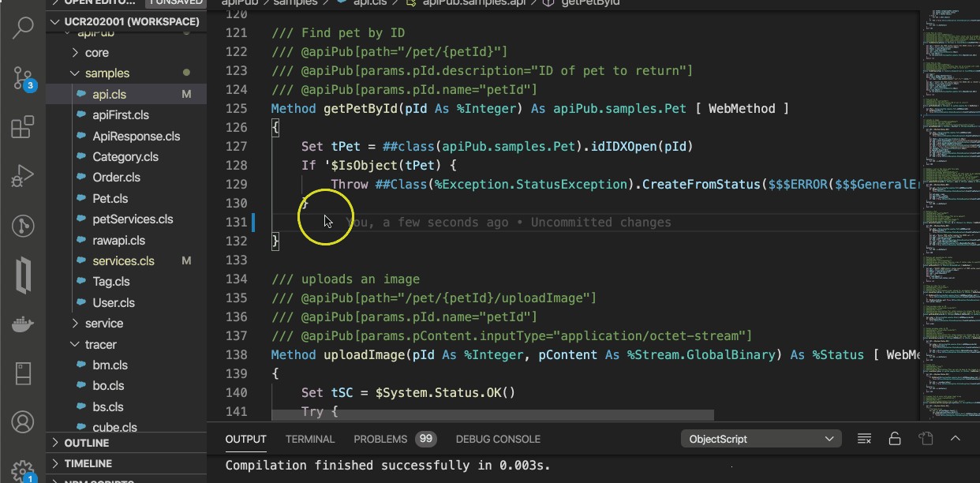The width and height of the screenshot is (980, 483).
Task: Open the Accounts menu icon
Action: [23, 421]
